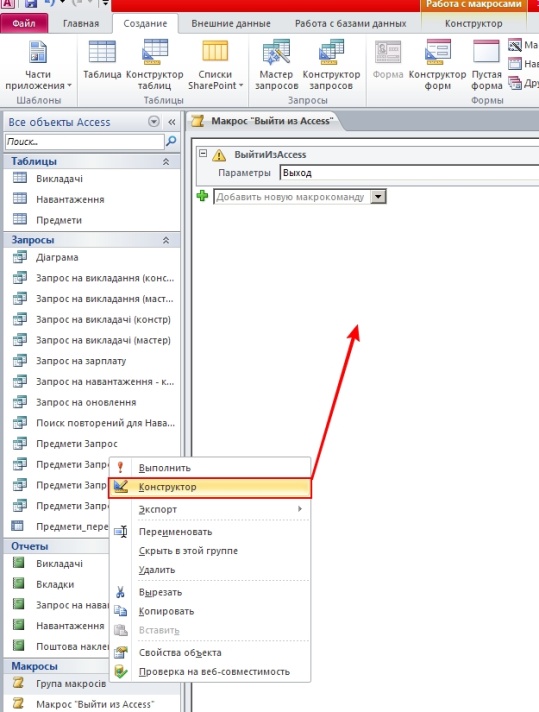Screen dimensions: 539x712
Task: Select the Навантаження table
Action: pyautogui.click(x=92, y=199)
